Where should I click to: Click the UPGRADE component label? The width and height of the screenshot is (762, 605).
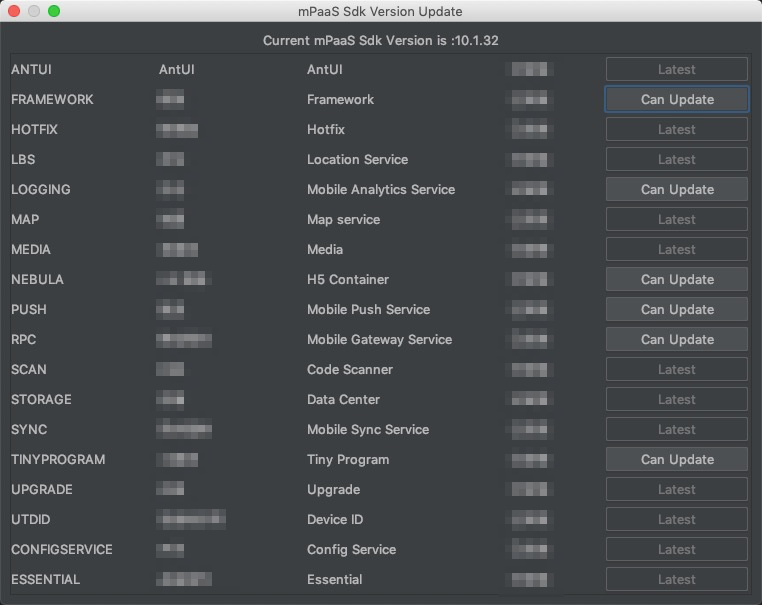click(42, 489)
